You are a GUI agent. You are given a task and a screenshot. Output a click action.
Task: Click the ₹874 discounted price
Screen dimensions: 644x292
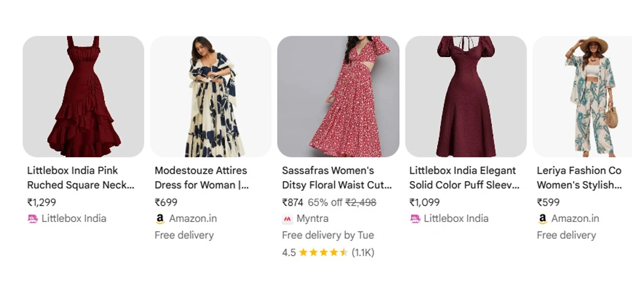click(x=292, y=202)
